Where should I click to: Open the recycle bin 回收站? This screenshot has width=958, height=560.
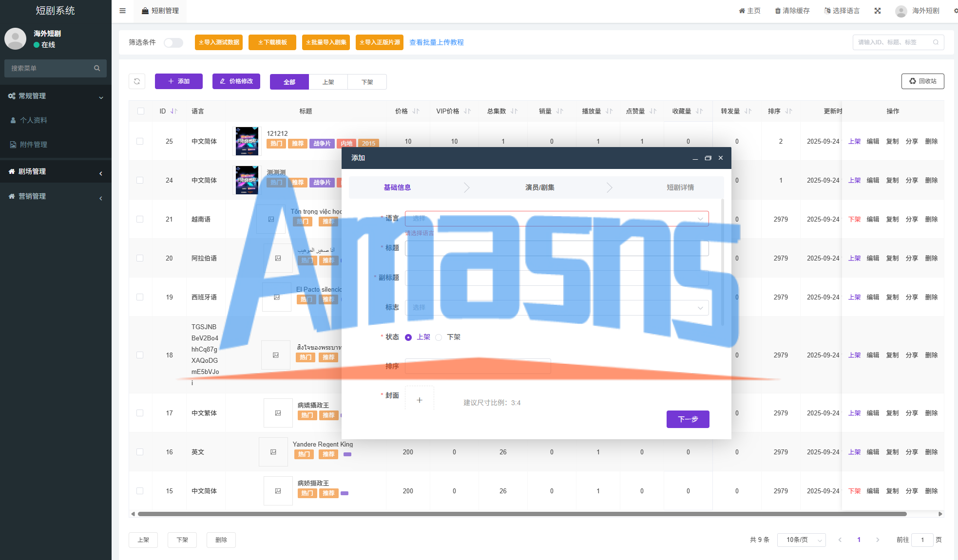(x=922, y=81)
